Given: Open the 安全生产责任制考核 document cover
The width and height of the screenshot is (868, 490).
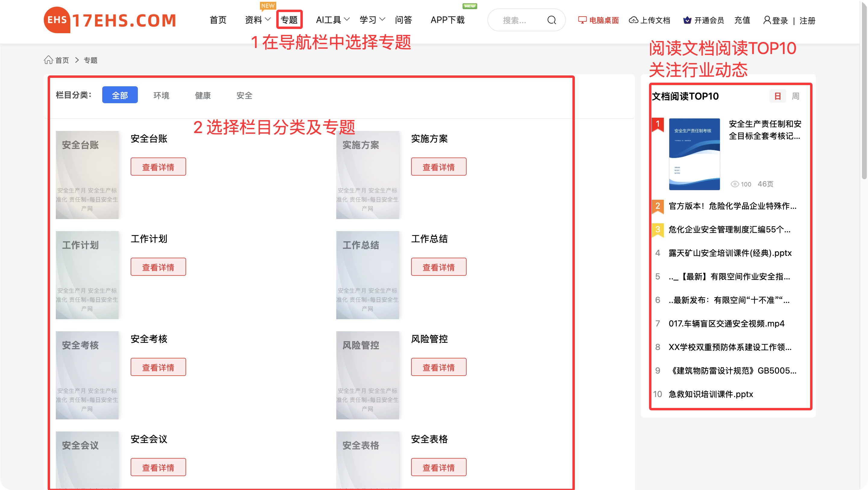Looking at the screenshot, I should point(695,154).
